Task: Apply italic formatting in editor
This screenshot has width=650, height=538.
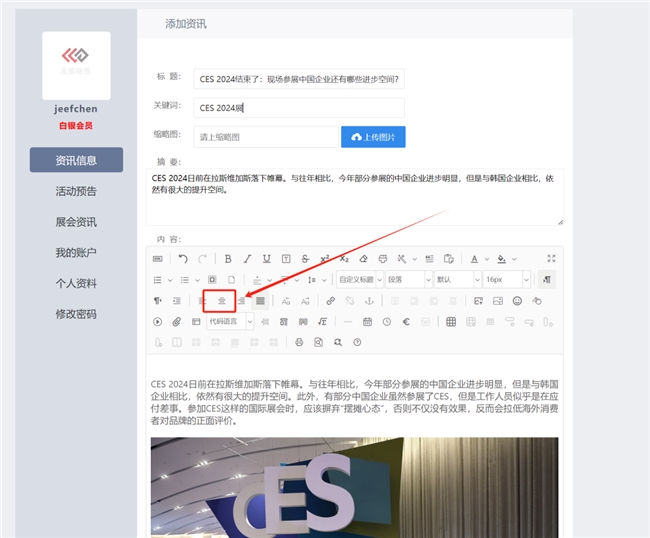Action: click(x=247, y=258)
